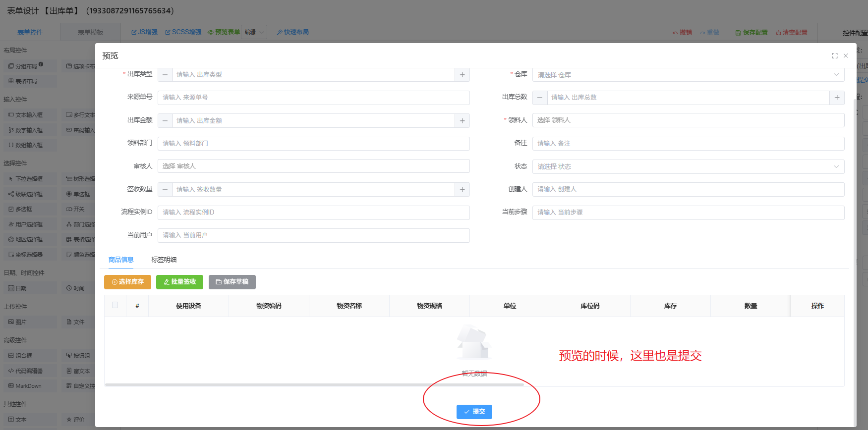Select the 表格布局 layout control
Screen dimensions: 868x430
point(30,81)
